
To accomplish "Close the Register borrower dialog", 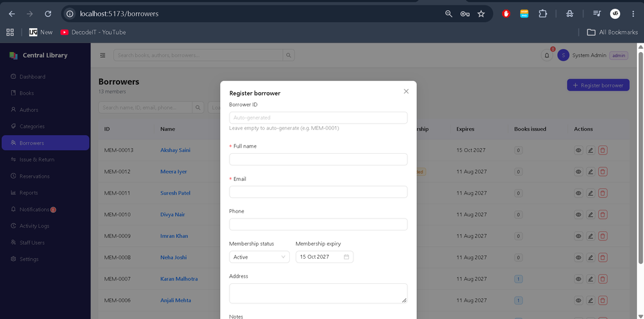I will [406, 92].
